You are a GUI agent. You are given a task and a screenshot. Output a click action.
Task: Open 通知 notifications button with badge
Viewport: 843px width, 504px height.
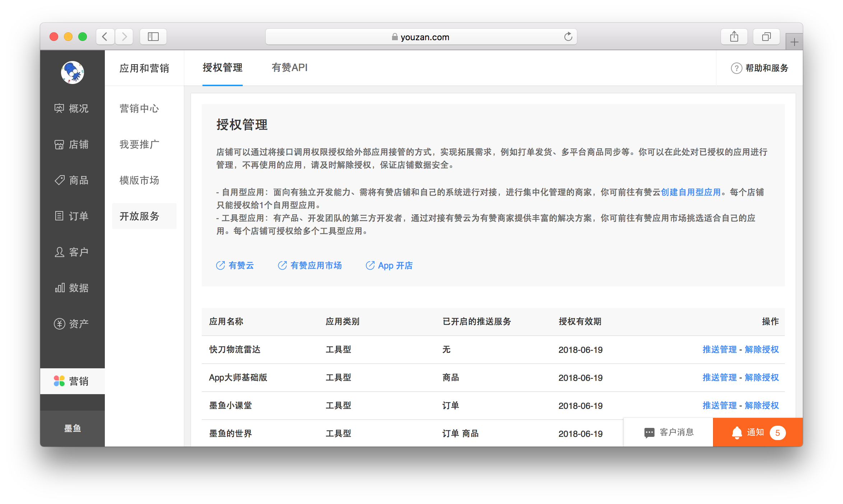(x=758, y=432)
